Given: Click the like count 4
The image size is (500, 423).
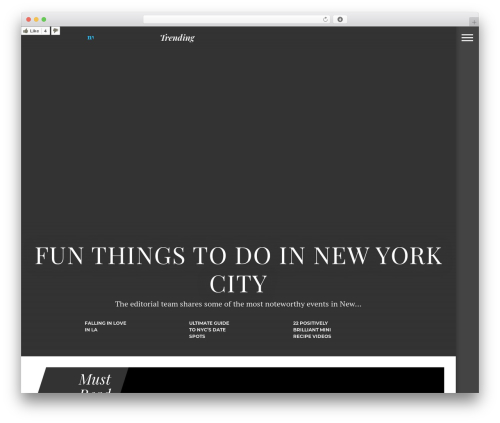Looking at the screenshot, I should pos(45,31).
